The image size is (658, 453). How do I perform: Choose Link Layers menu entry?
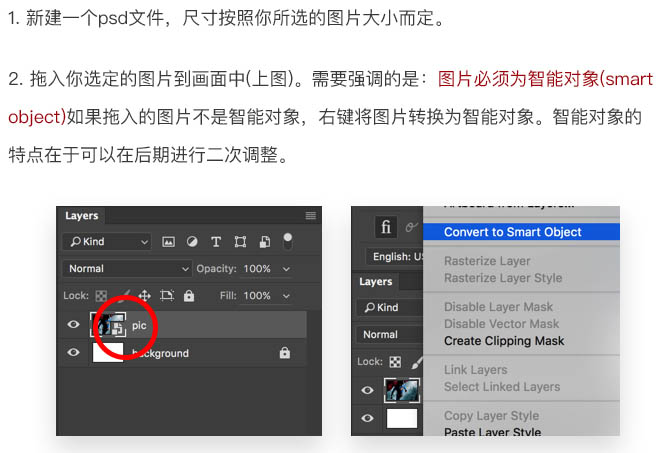point(476,369)
